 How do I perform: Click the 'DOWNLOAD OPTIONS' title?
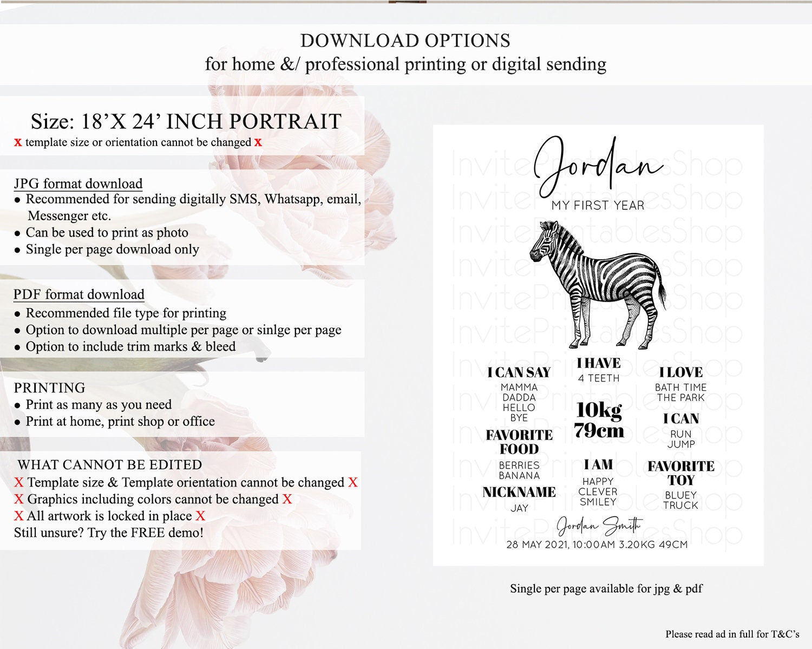coord(405,41)
